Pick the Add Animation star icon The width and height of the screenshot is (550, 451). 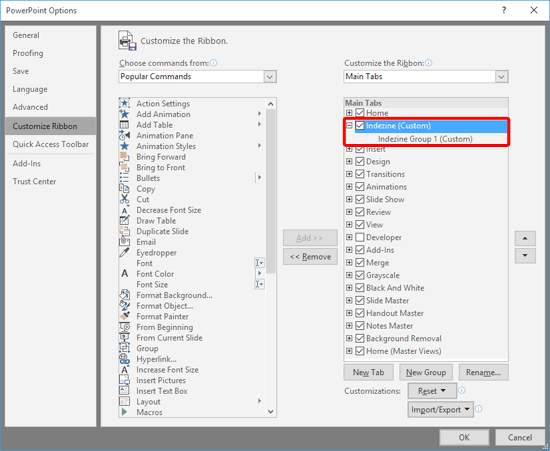(x=125, y=114)
